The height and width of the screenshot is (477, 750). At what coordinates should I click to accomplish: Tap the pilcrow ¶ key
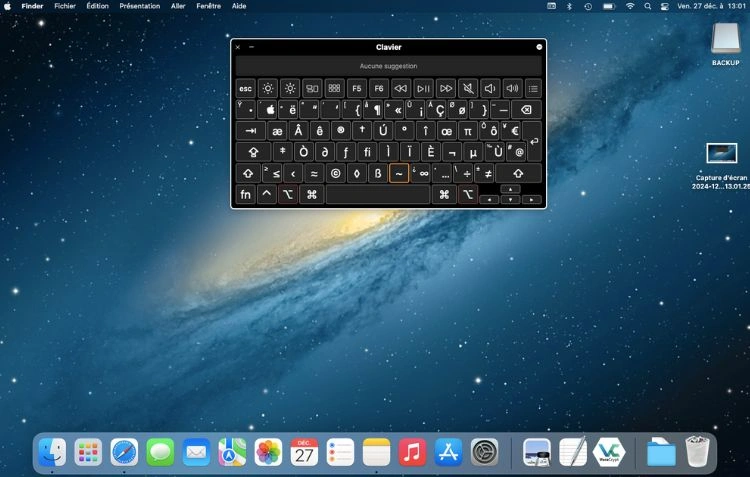tap(374, 110)
